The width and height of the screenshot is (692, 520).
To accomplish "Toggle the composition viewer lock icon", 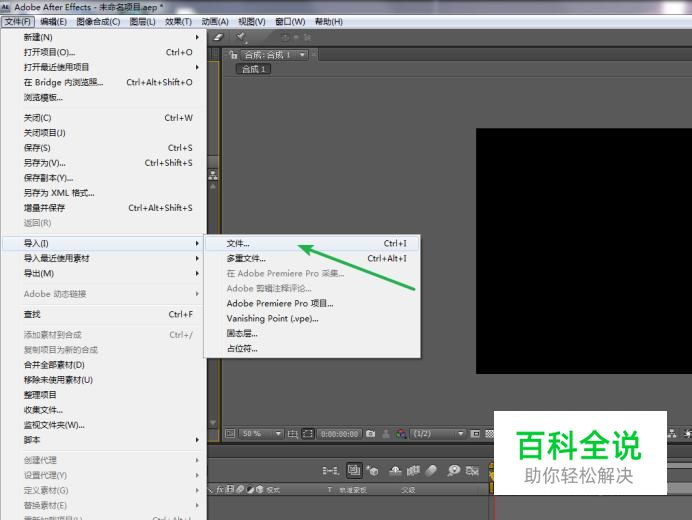I will [x=233, y=55].
